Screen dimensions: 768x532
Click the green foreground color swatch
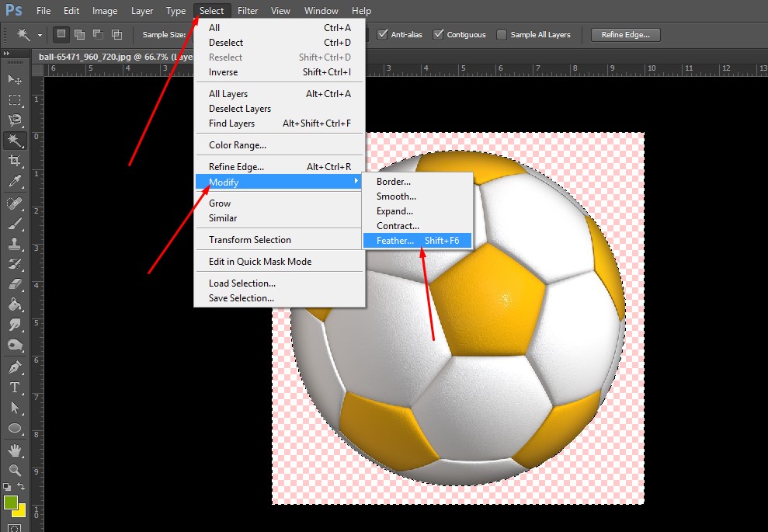click(x=10, y=502)
